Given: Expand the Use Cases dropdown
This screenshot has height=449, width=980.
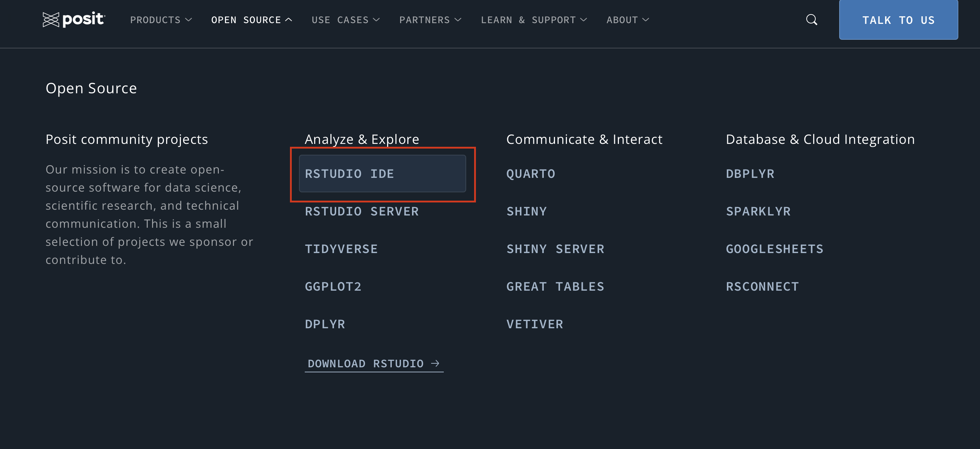Looking at the screenshot, I should click(346, 20).
